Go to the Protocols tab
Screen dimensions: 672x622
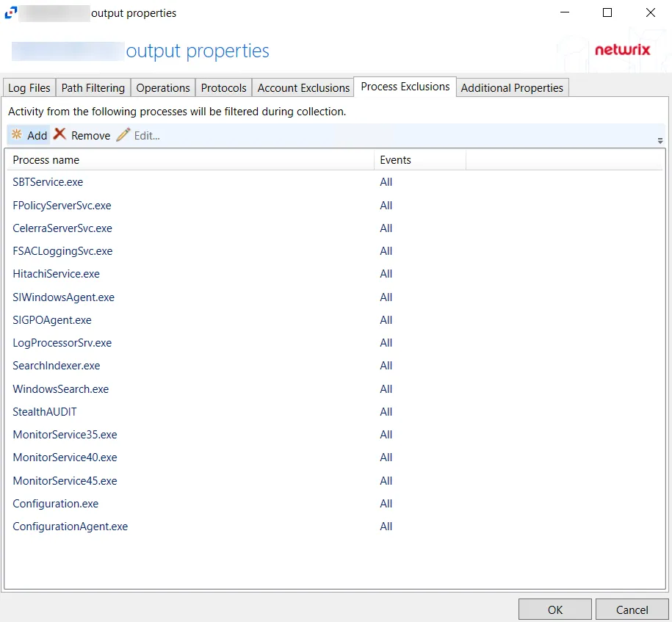(x=224, y=88)
